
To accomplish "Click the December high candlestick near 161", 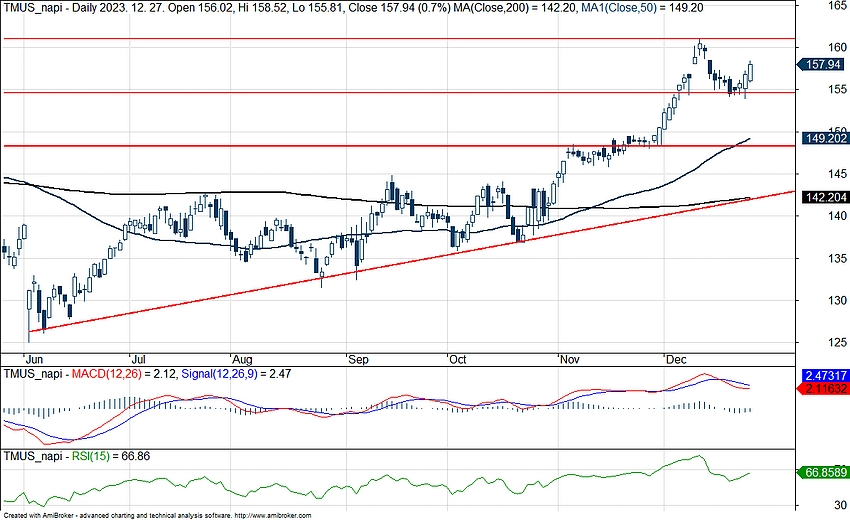I will (x=700, y=47).
